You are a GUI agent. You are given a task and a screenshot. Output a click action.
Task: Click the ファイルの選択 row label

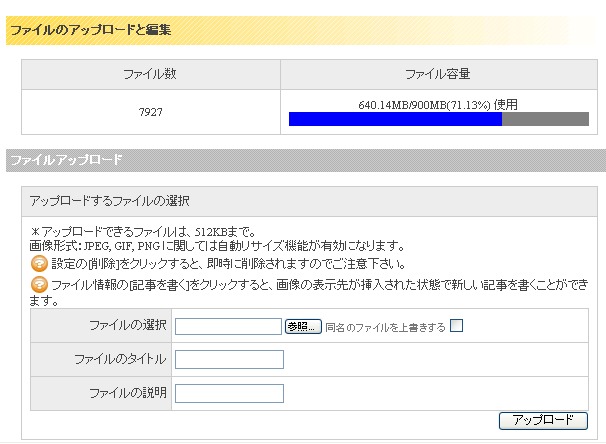pyautogui.click(x=127, y=326)
